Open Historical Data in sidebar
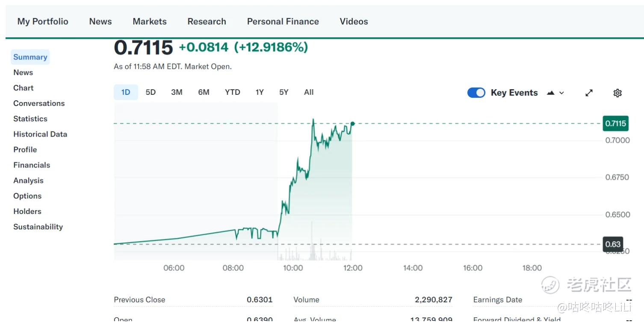 point(40,134)
